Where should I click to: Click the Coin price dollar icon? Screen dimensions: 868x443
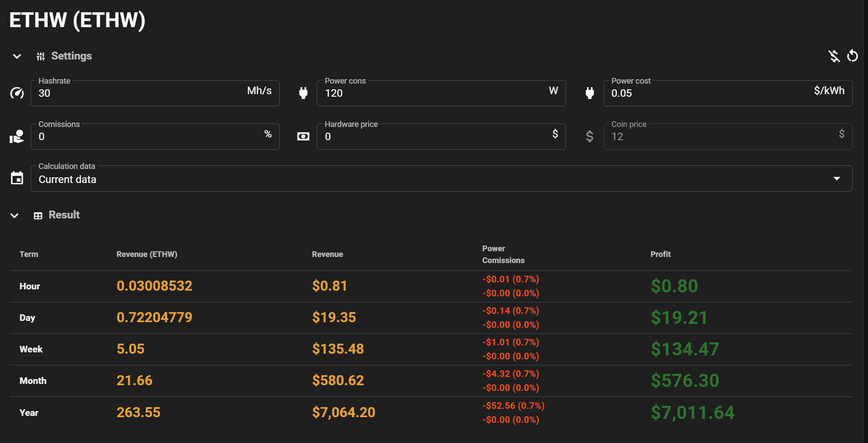(590, 137)
